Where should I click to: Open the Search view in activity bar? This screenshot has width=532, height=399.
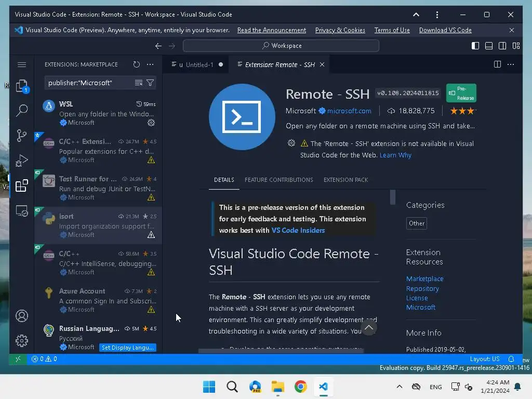click(22, 110)
